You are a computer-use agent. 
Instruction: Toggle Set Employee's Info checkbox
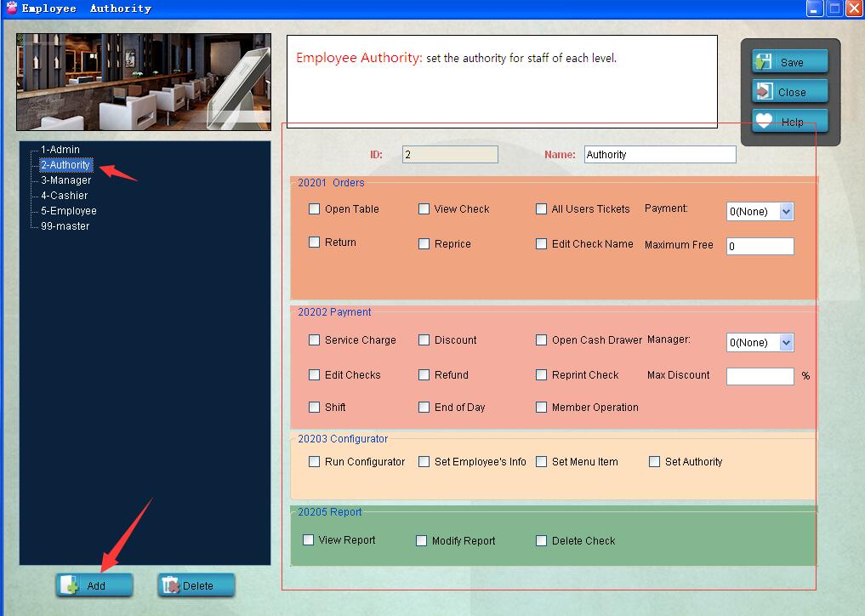[x=424, y=461]
